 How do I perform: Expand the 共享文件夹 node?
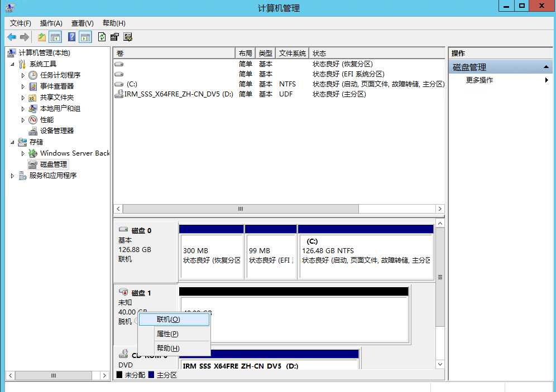pyautogui.click(x=23, y=98)
